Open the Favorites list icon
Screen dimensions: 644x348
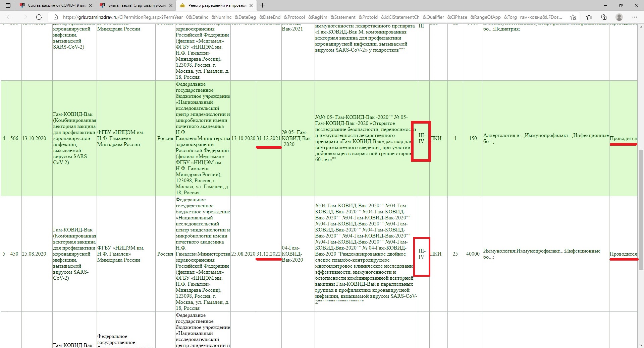click(x=589, y=17)
